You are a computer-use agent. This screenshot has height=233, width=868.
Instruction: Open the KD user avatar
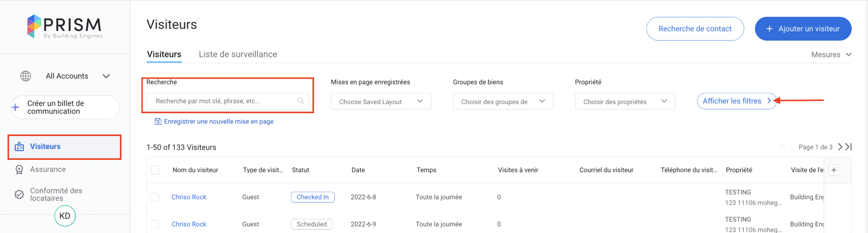pos(65,216)
